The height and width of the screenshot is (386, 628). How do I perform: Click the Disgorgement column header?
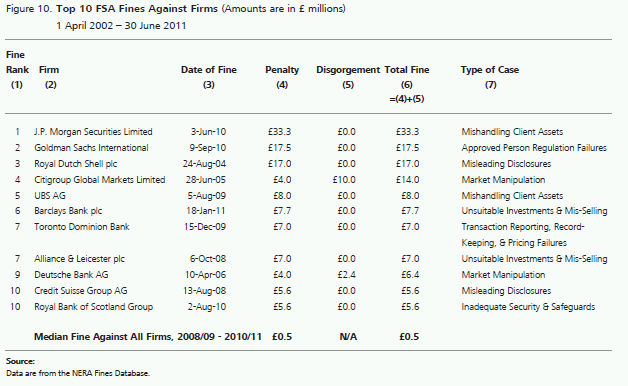348,70
